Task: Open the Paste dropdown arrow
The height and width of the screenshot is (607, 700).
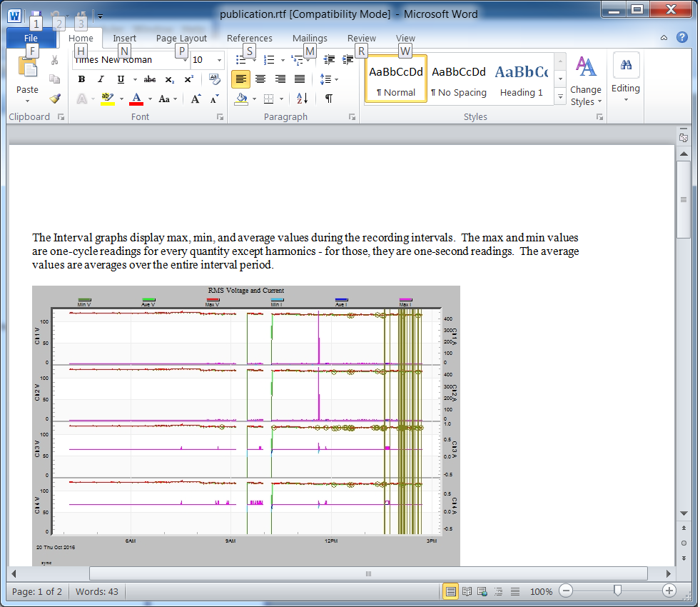Action: (26, 100)
